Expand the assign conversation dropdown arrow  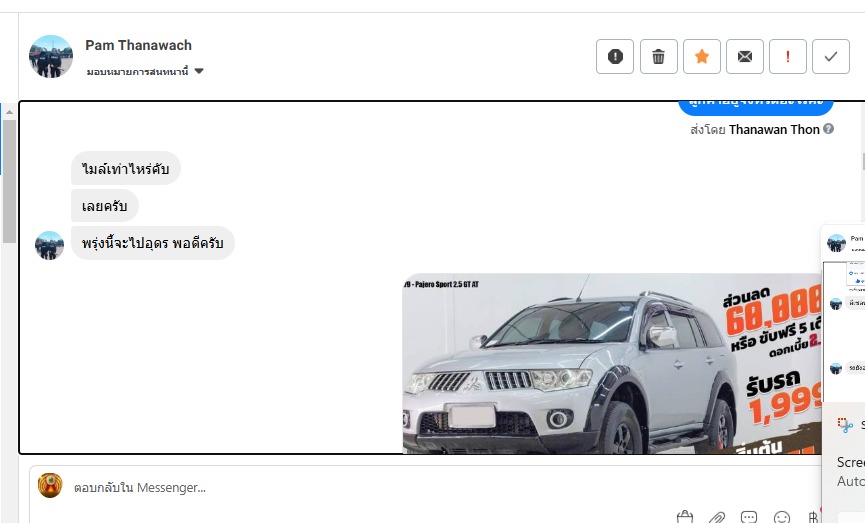pyautogui.click(x=199, y=71)
